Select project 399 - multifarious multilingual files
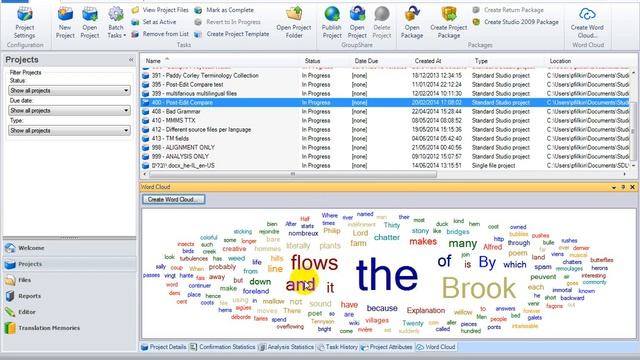640x360 pixels. tap(386, 93)
